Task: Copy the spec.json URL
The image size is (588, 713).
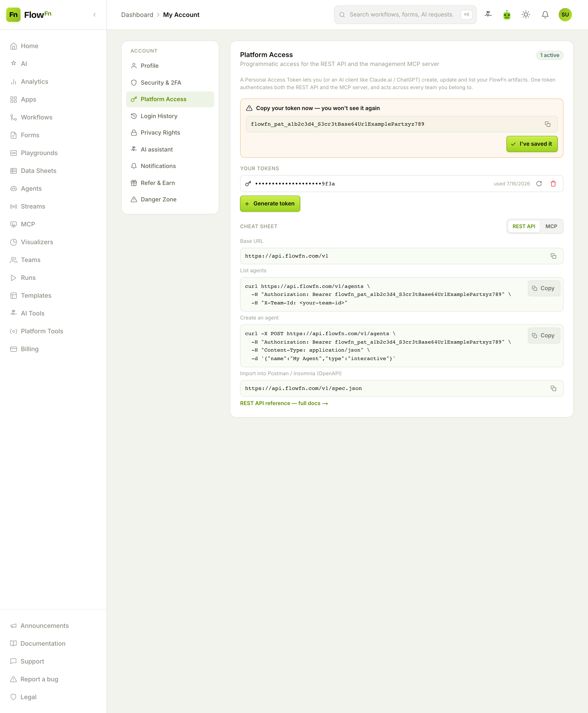Action: 553,388
